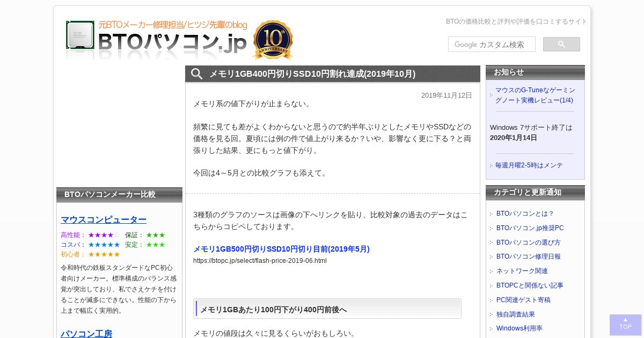Click the TOP back-to-top button
Viewport: 644px width, 338px height.
click(x=625, y=325)
